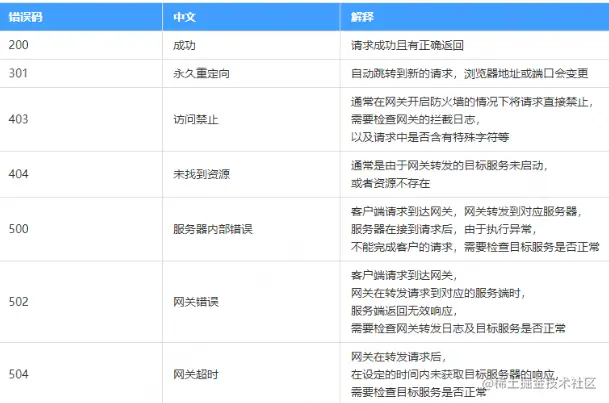Click the text 请求成功且有正确返回
Image resolution: width=609 pixels, height=403 pixels.
407,45
